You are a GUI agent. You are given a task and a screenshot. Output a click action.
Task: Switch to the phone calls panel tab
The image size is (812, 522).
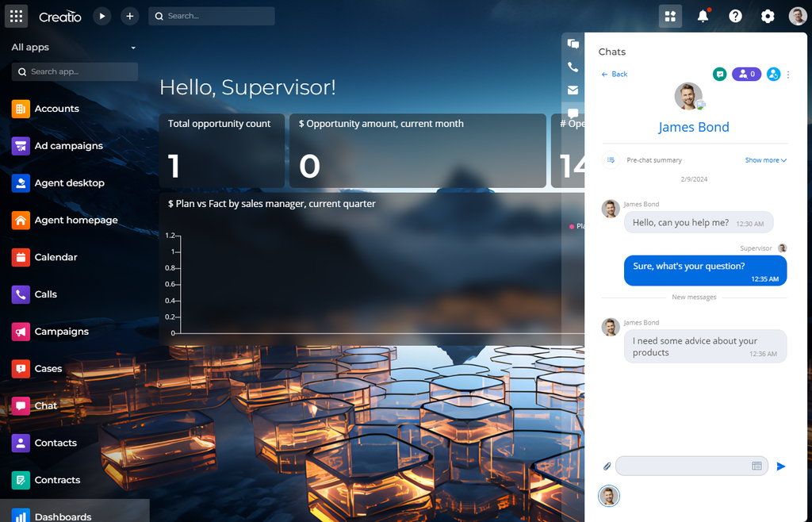(x=573, y=67)
